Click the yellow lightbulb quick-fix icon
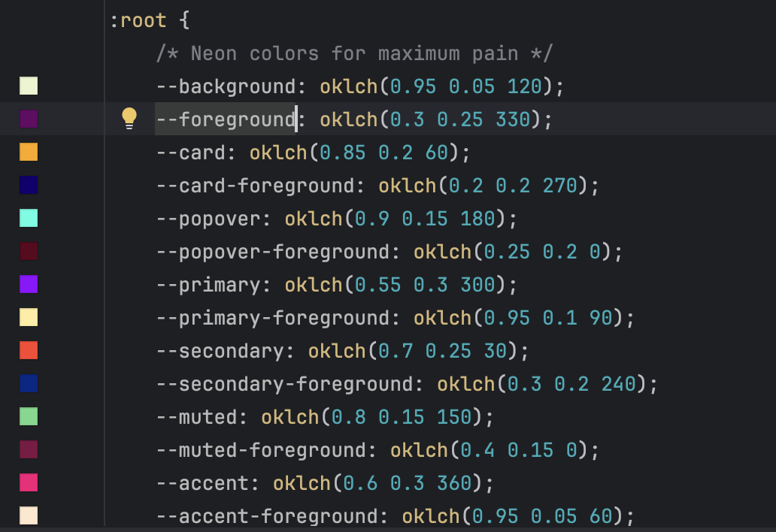The image size is (776, 532). (129, 118)
